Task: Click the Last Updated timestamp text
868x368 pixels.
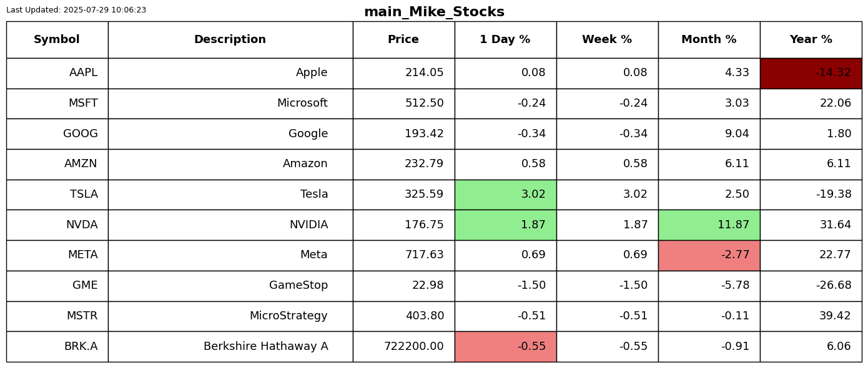Action: (76, 10)
